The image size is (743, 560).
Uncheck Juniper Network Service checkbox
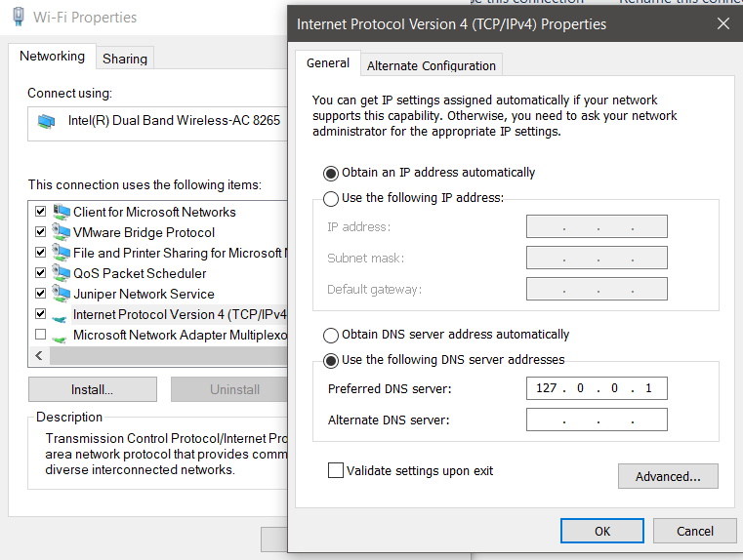[41, 293]
